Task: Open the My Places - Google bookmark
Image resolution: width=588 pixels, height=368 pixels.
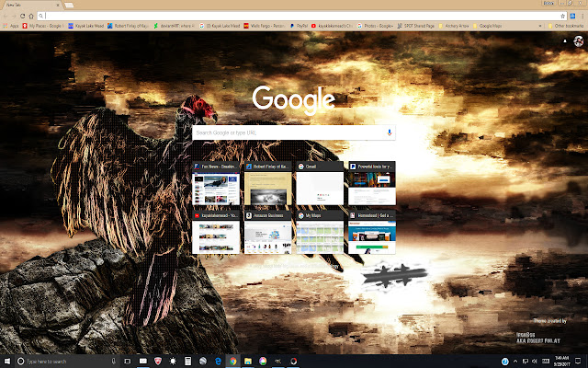Action: pyautogui.click(x=43, y=26)
